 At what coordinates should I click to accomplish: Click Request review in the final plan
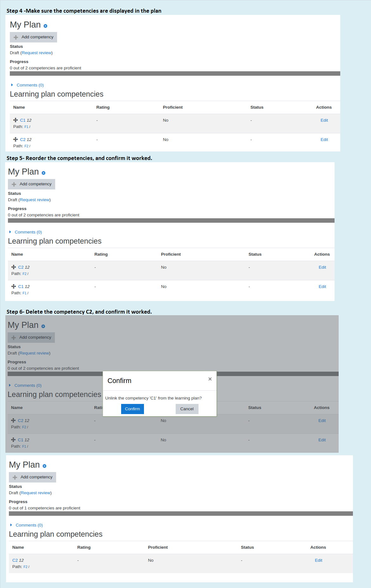click(36, 493)
